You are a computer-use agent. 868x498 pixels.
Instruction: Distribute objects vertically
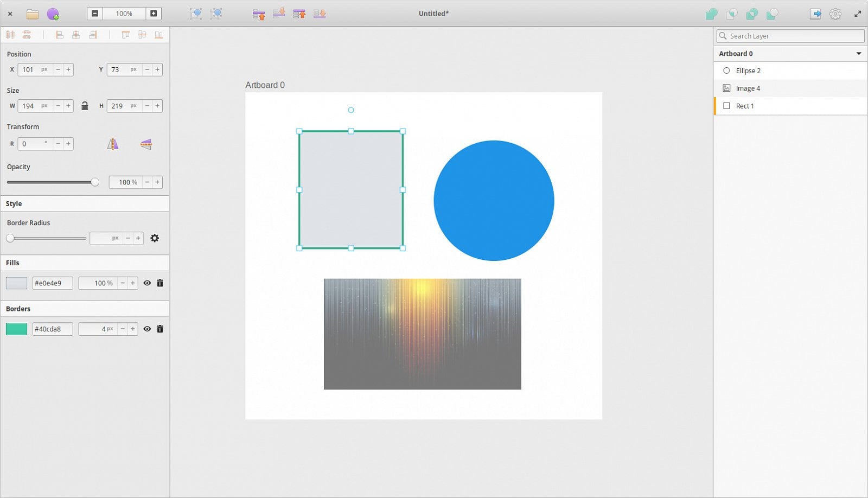[27, 35]
